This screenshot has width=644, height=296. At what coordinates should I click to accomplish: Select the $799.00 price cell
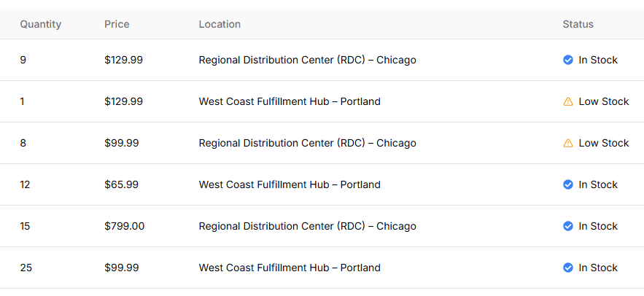click(x=125, y=226)
